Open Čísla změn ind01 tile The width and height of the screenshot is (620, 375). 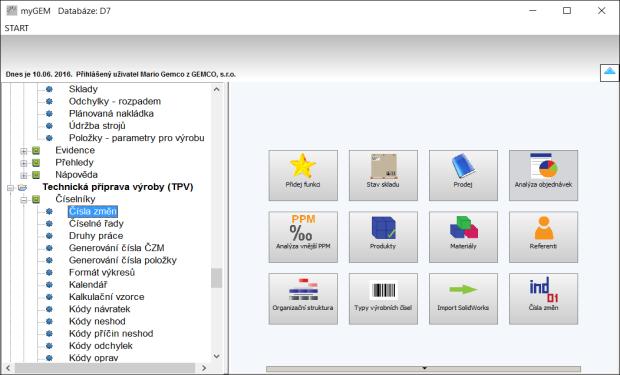tap(543, 299)
